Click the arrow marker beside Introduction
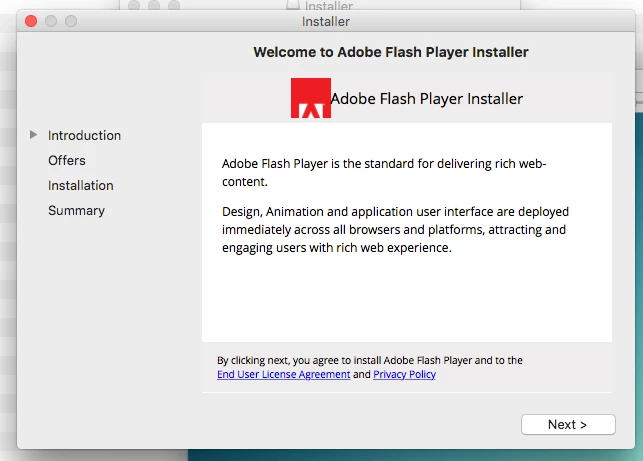 33,135
